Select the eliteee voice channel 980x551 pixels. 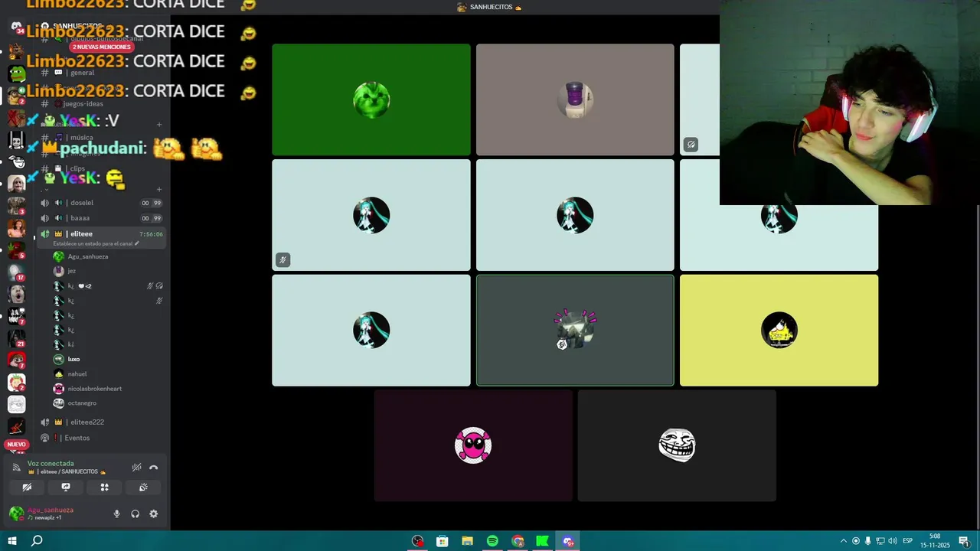tap(101, 233)
